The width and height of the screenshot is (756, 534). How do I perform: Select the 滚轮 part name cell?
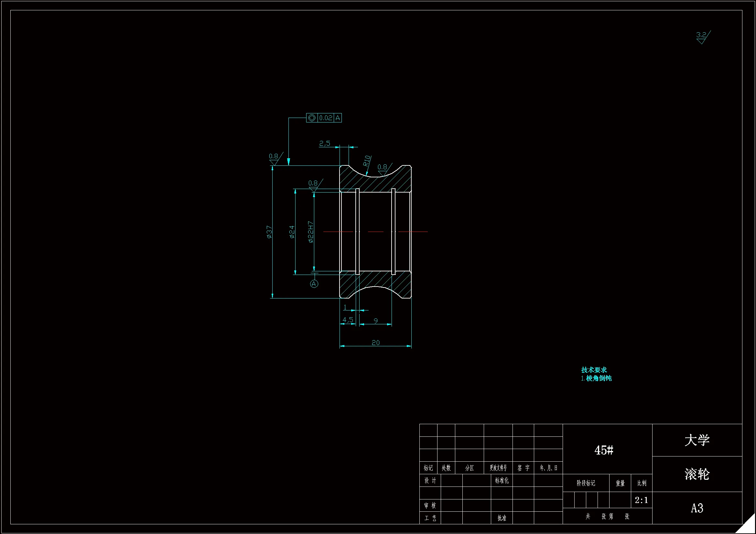pos(697,474)
